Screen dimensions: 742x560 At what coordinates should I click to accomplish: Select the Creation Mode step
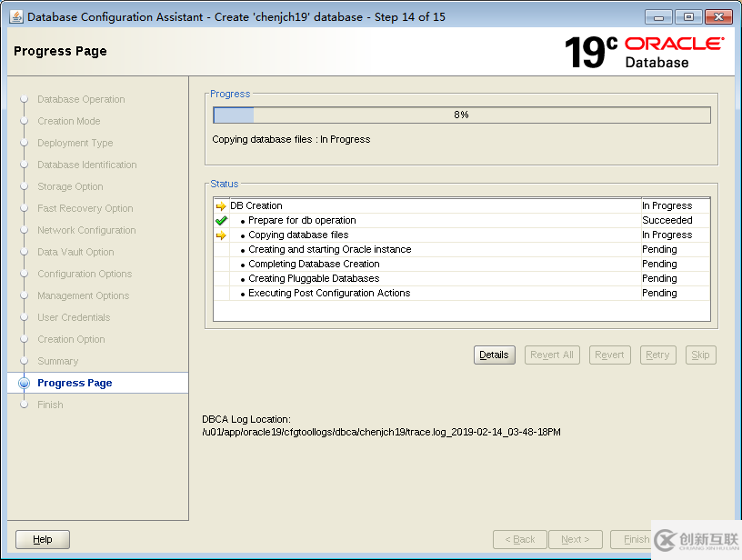point(68,121)
